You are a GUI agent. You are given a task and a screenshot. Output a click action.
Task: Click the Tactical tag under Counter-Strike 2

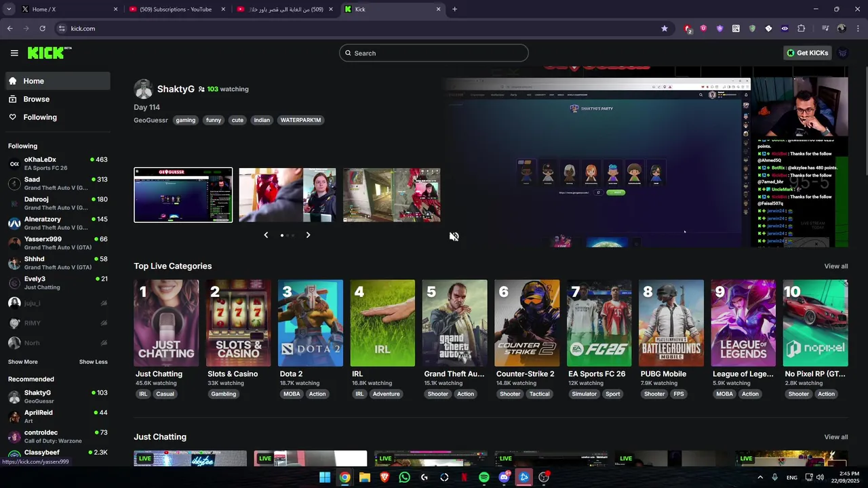click(540, 394)
